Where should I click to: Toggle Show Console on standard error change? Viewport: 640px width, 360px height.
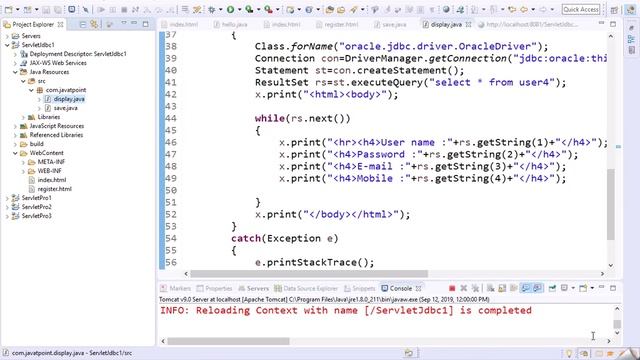[x=538, y=288]
